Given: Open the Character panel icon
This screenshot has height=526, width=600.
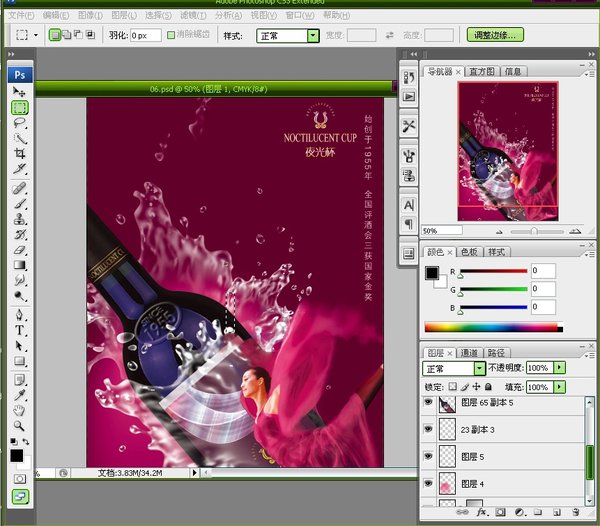Looking at the screenshot, I should tap(409, 205).
